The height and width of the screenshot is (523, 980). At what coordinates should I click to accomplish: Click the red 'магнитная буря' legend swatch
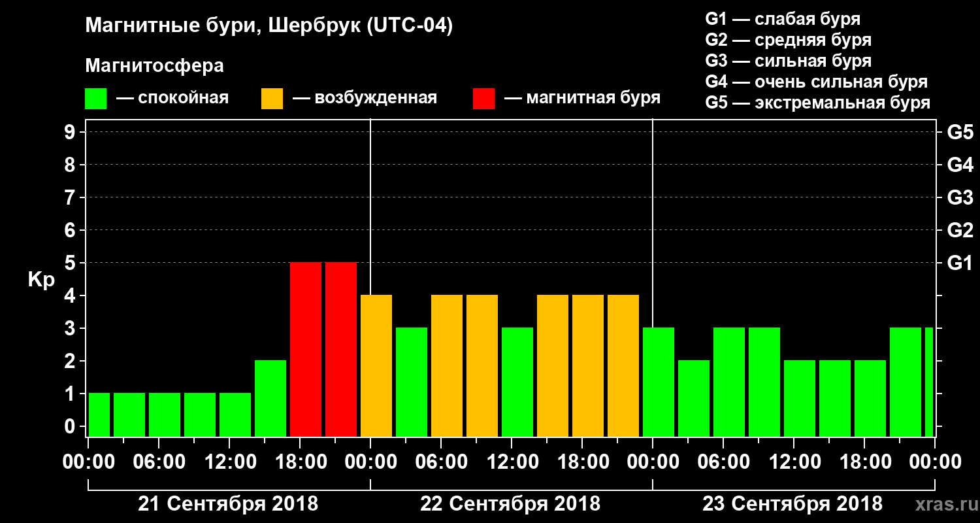click(x=483, y=99)
